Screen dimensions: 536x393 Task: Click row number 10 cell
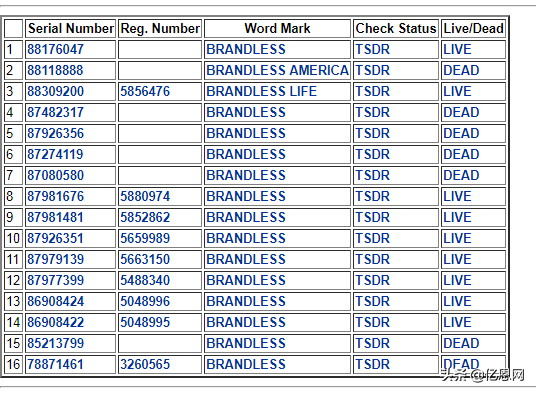pyautogui.click(x=13, y=239)
